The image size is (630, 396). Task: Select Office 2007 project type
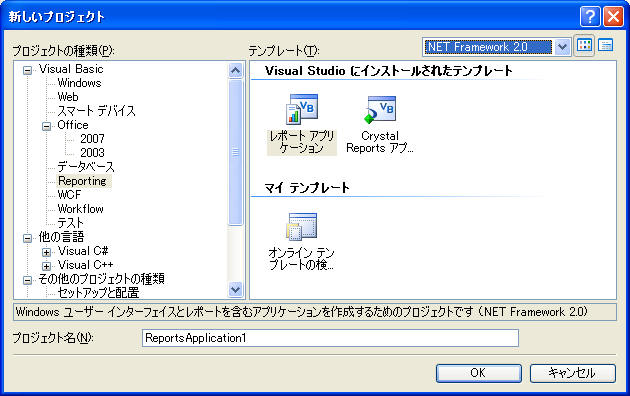tap(92, 139)
